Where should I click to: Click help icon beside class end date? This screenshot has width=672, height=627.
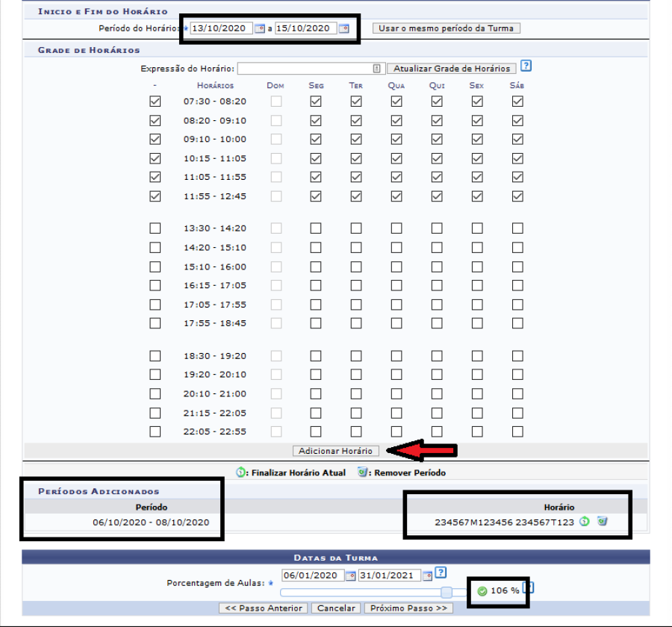[441, 573]
